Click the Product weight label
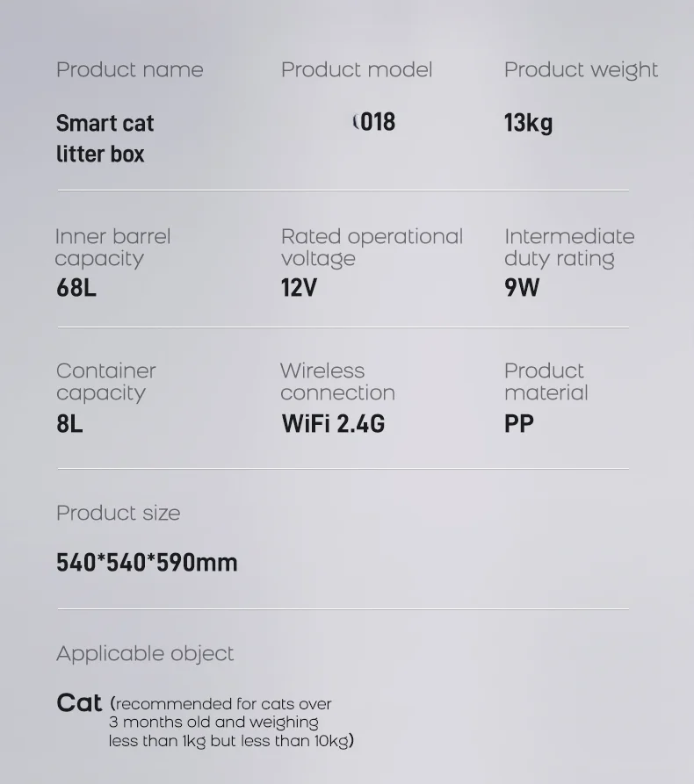 (x=581, y=70)
